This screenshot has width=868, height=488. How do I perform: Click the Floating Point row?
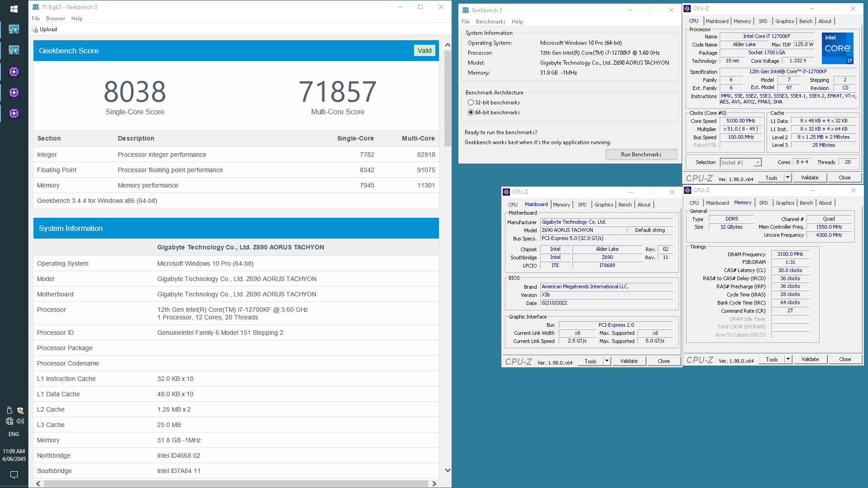click(x=236, y=170)
